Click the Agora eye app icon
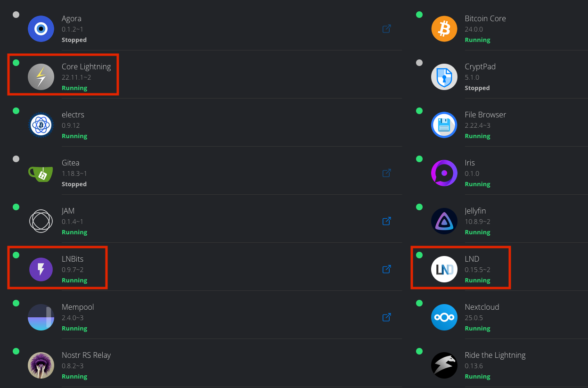 click(x=41, y=29)
